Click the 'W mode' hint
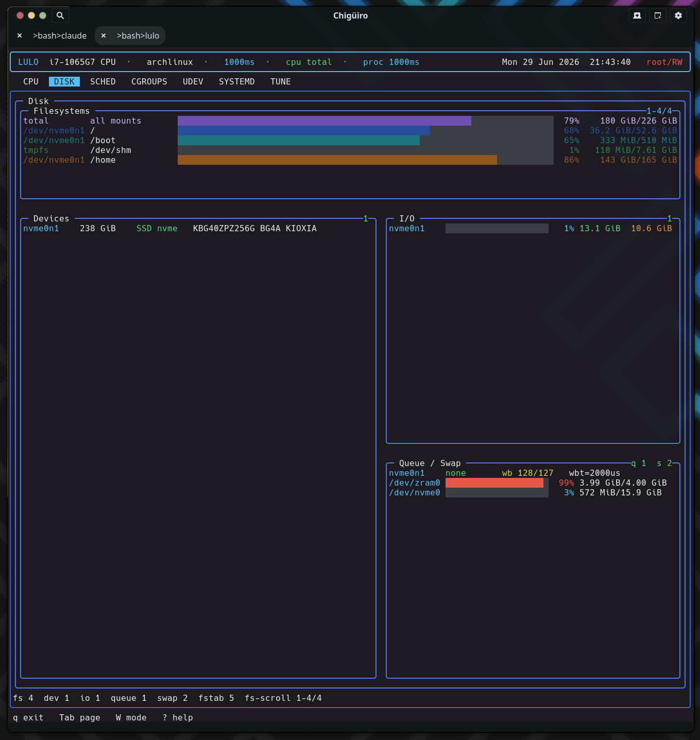Image resolution: width=700 pixels, height=740 pixels. (131, 717)
